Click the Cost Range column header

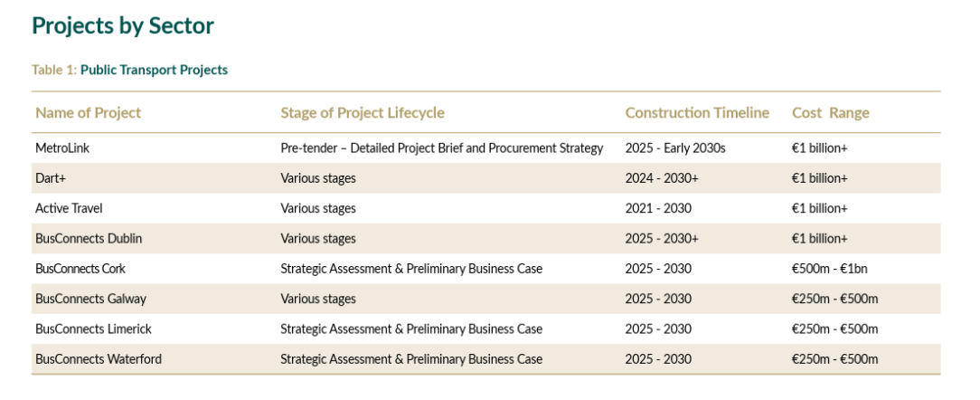[x=831, y=113]
